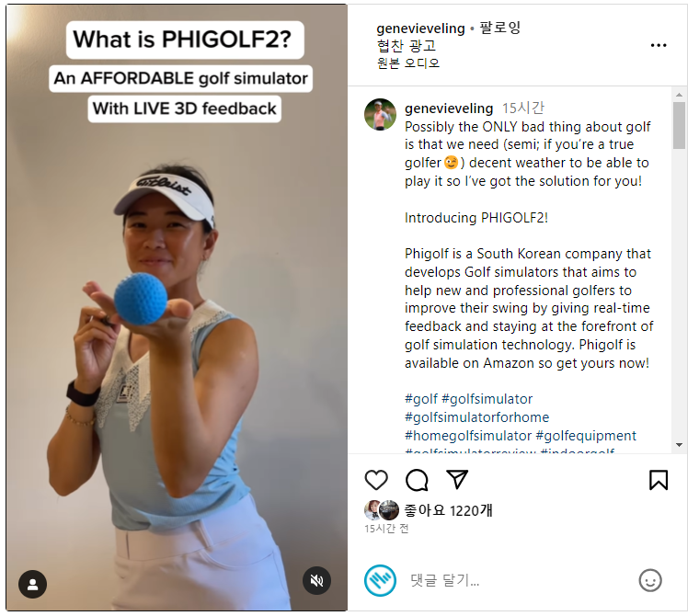Show tagged people icon on video
699x616 pixels.
tap(32, 584)
